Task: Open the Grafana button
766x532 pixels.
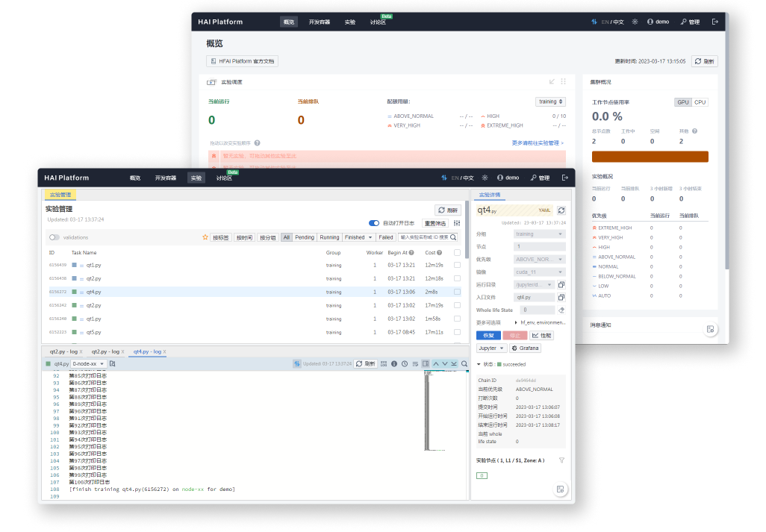Action: [525, 348]
